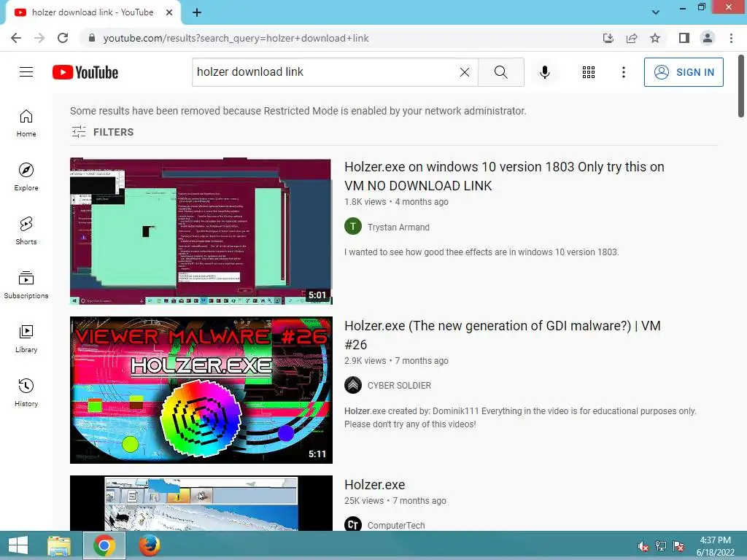Open the Action Center flag icon
The width and height of the screenshot is (747, 560).
[678, 545]
